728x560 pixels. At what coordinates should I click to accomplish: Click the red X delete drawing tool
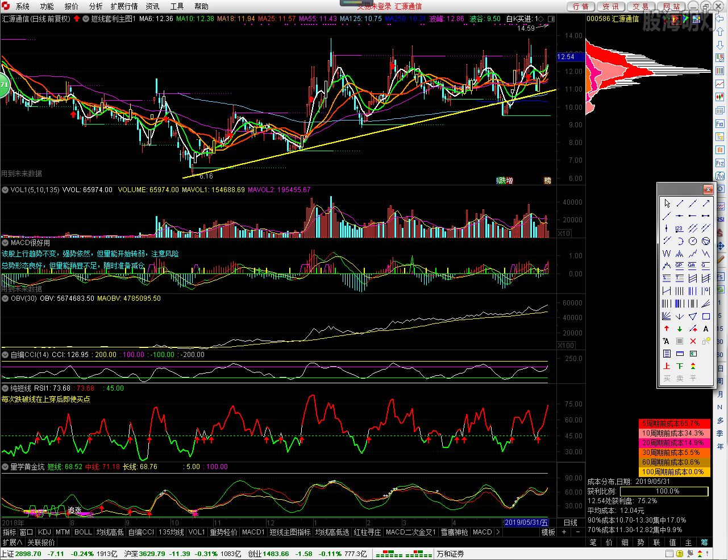pos(693,341)
